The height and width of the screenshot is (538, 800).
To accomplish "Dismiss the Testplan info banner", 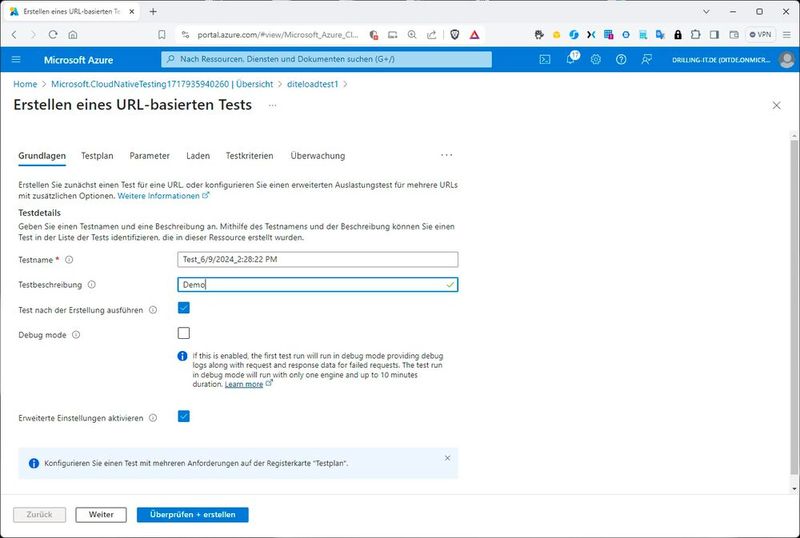I will point(447,458).
